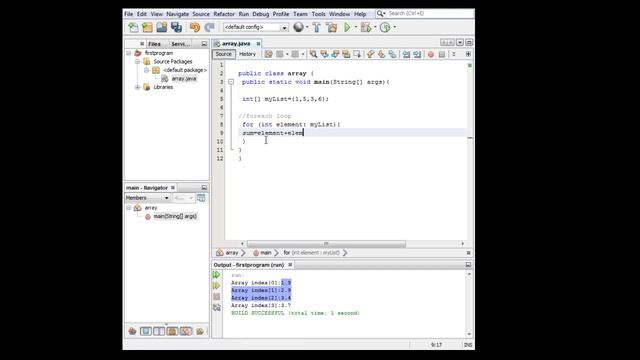640x360 pixels.
Task: Click the Build Project hammer icon
Action: click(317, 27)
